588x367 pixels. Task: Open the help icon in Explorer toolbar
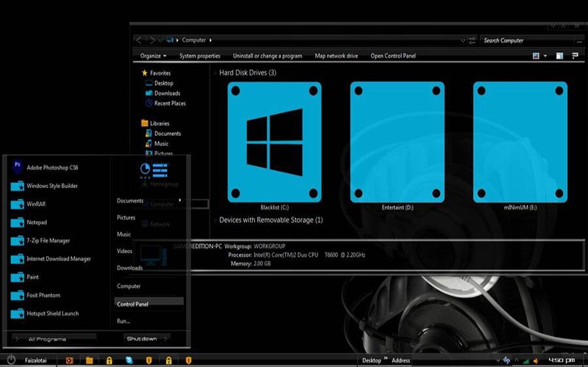click(x=575, y=56)
